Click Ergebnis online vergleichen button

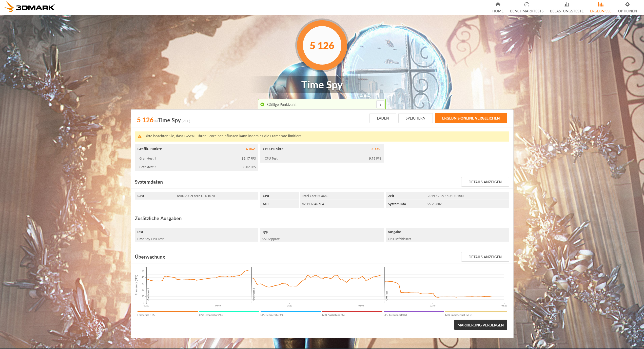[471, 118]
